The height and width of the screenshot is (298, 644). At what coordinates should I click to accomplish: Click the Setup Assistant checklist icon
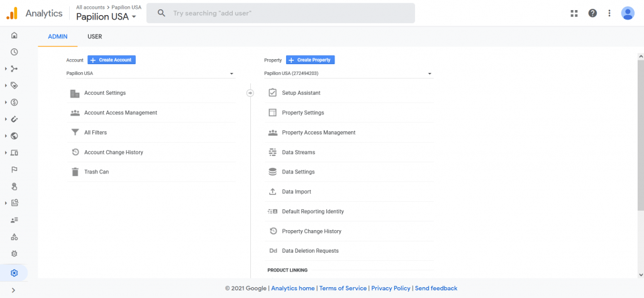(273, 93)
